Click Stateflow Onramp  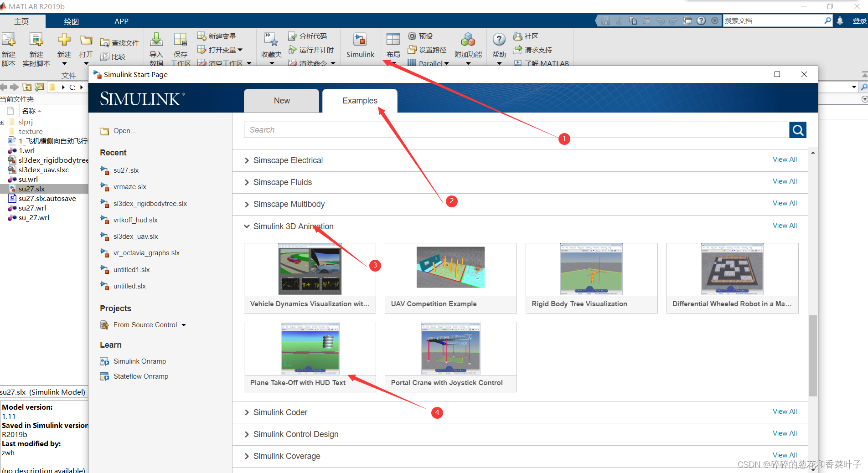134,376
